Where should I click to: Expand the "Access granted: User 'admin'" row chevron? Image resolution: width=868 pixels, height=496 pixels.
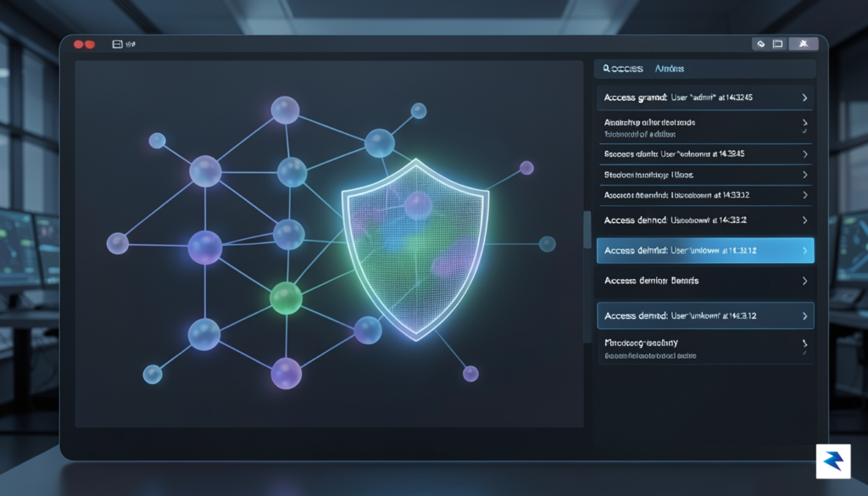[x=804, y=98]
